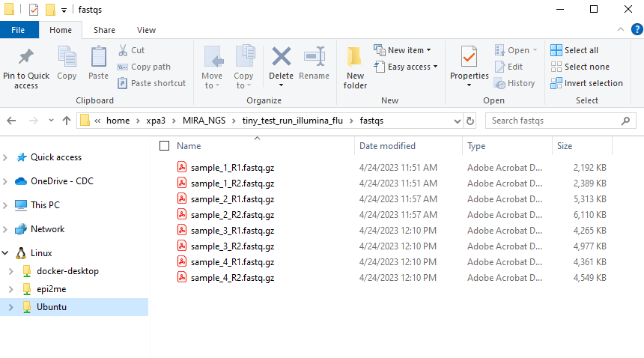Go up one folder level
The image size is (644, 358).
click(x=66, y=121)
